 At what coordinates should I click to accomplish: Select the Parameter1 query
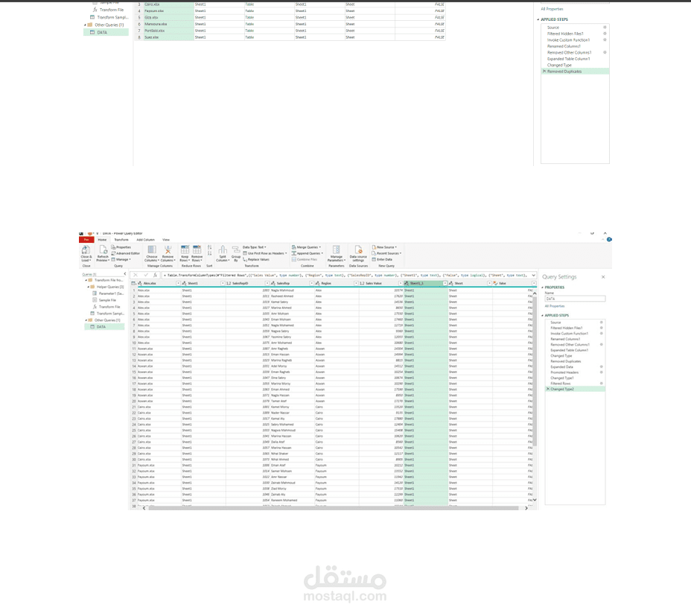tap(111, 293)
